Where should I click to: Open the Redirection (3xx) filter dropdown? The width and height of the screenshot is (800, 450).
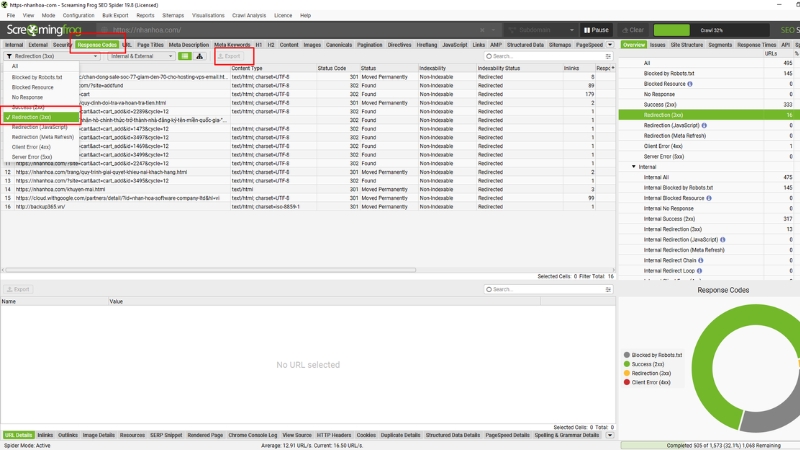click(x=52, y=56)
